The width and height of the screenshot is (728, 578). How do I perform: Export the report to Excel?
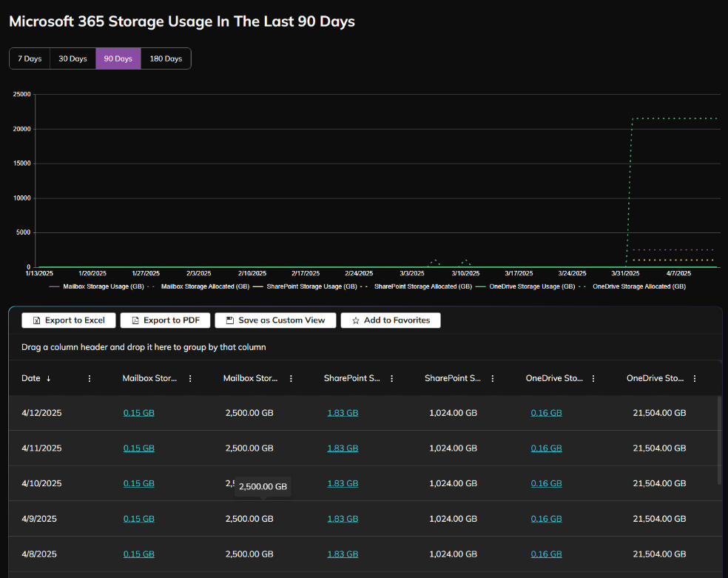click(69, 320)
